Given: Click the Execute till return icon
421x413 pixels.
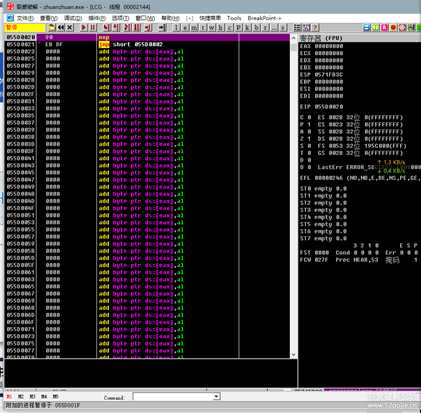Looking at the screenshot, I should pos(148,28).
